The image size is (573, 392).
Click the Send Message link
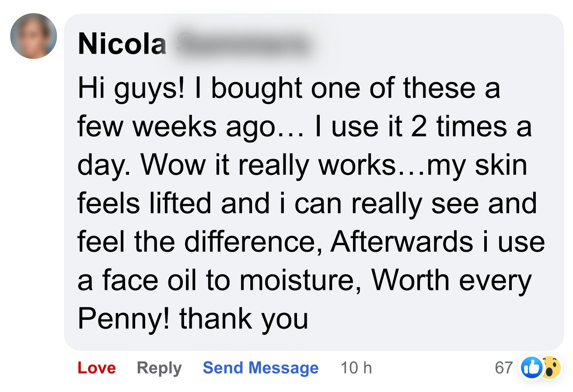click(261, 368)
